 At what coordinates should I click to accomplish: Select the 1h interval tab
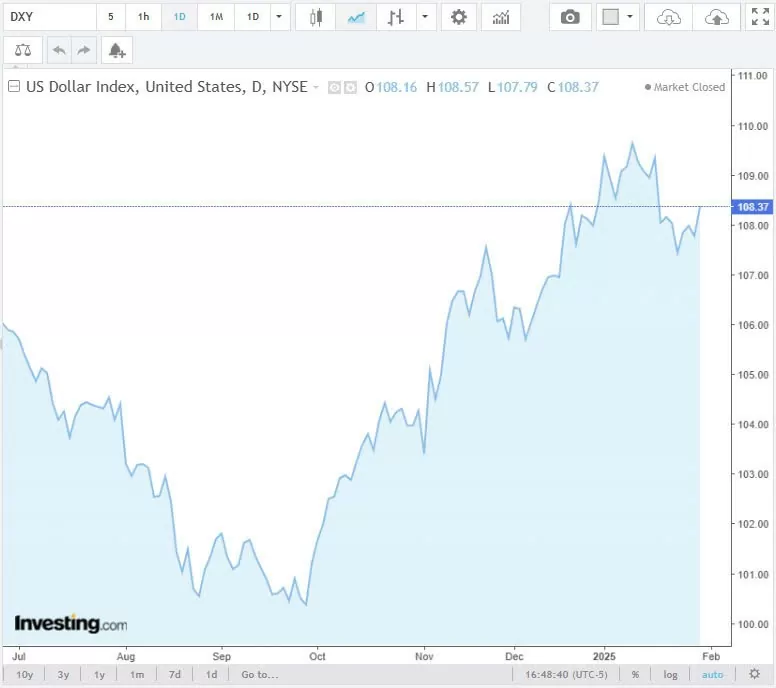[144, 17]
